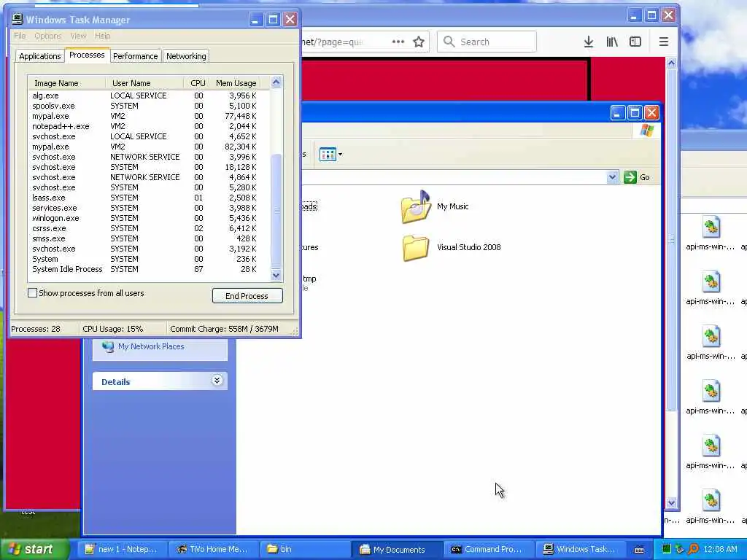Click the Task Manager CPU tray icon
Image resolution: width=747 pixels, height=560 pixels.
click(667, 549)
